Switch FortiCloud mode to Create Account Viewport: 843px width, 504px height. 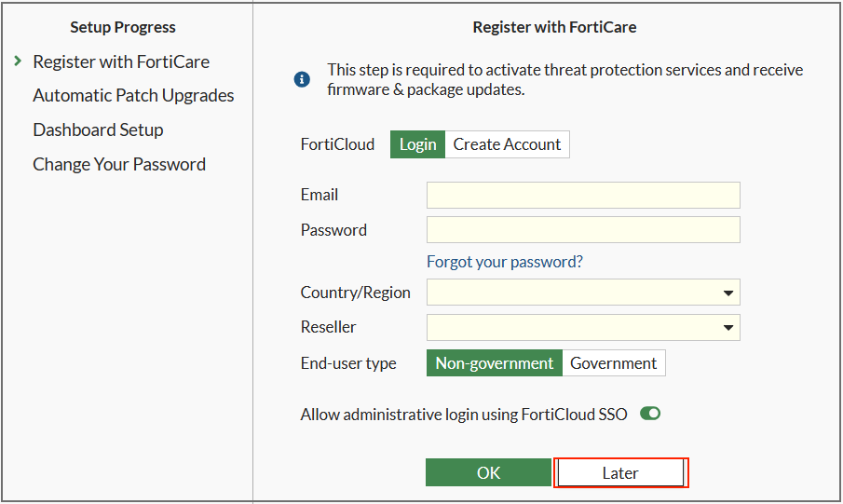pos(507,144)
